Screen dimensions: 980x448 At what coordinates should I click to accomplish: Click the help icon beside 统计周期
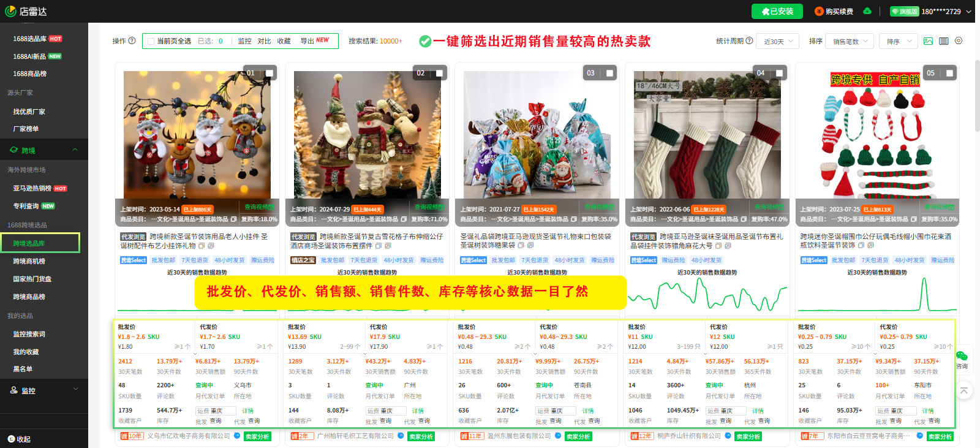tap(748, 41)
